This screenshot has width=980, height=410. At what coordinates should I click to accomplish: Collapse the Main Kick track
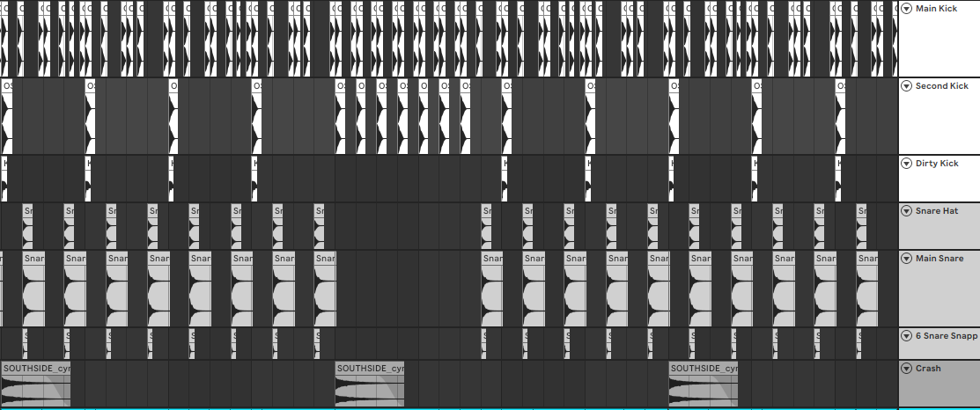tap(906, 9)
